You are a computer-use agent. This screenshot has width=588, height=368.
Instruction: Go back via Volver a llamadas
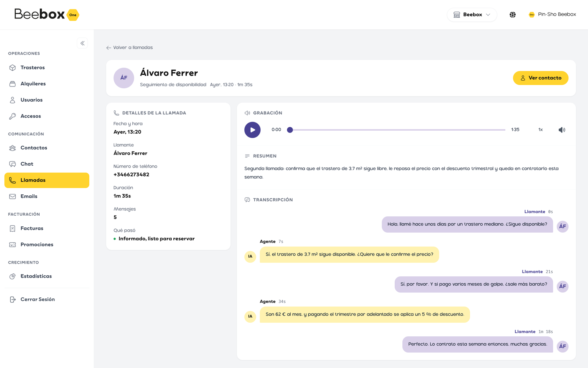129,47
